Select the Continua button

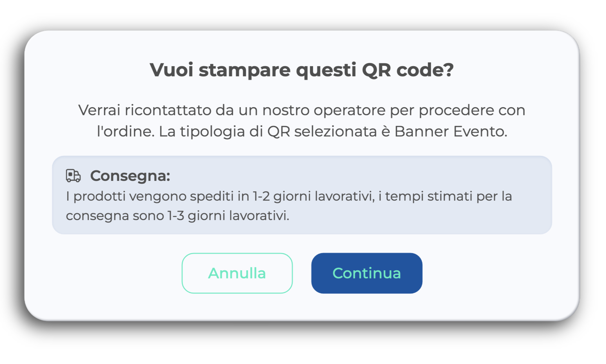pyautogui.click(x=367, y=273)
